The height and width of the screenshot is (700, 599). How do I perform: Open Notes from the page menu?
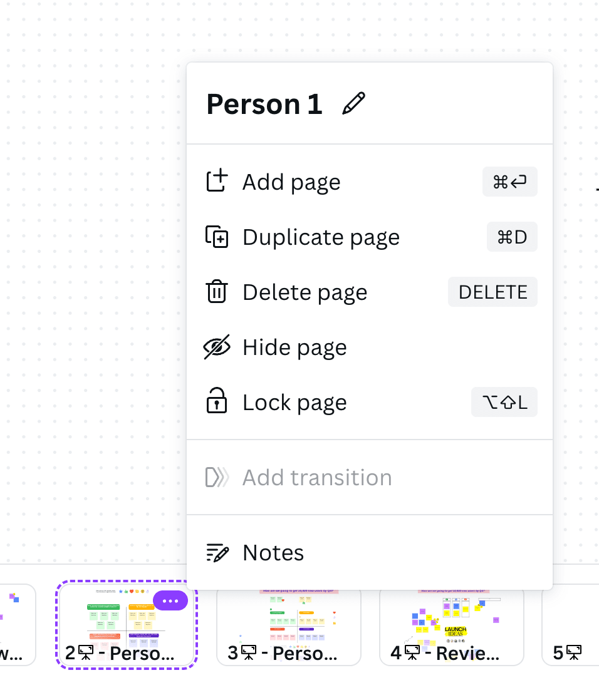[x=273, y=552]
